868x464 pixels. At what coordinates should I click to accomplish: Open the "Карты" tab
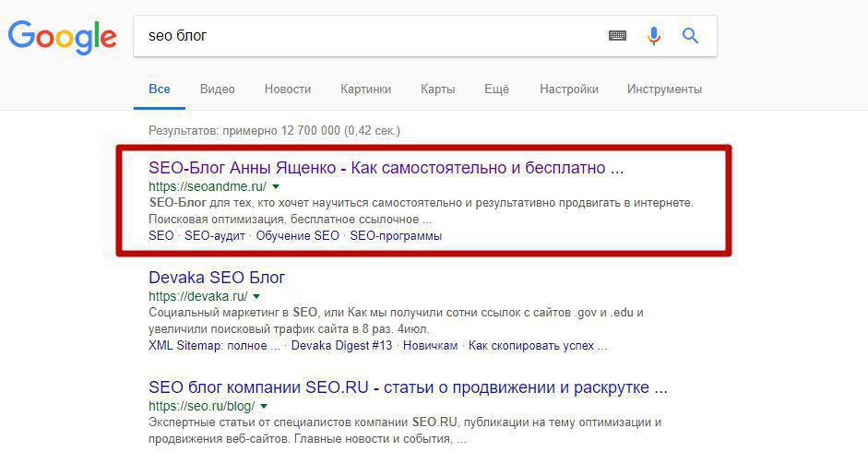(x=437, y=89)
